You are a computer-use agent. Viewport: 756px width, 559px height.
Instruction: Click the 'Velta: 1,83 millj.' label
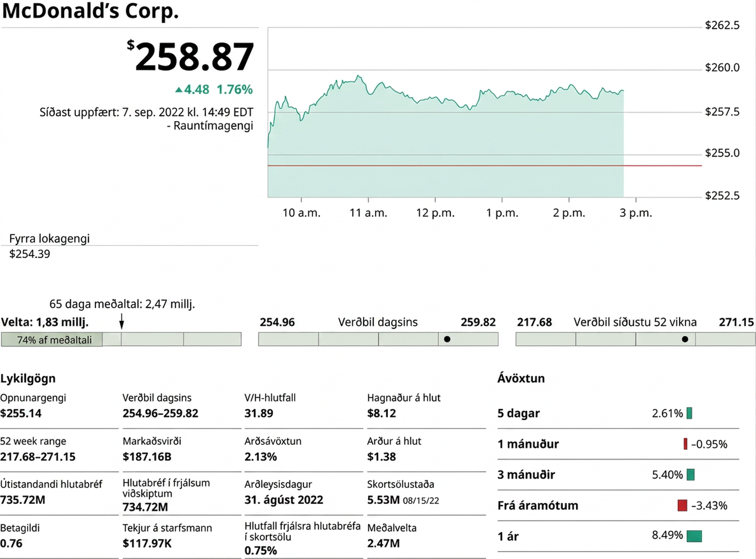(45, 322)
